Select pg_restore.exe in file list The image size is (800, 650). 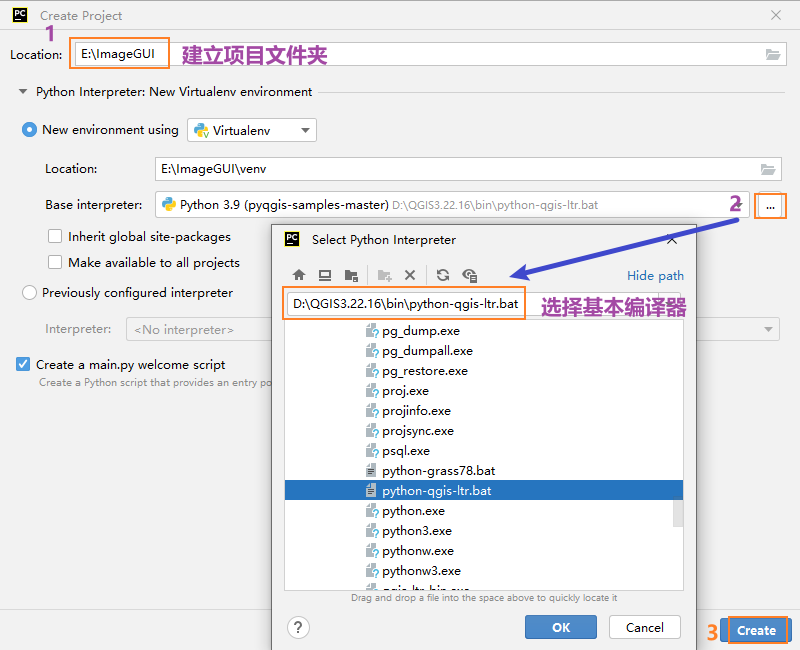click(484, 371)
